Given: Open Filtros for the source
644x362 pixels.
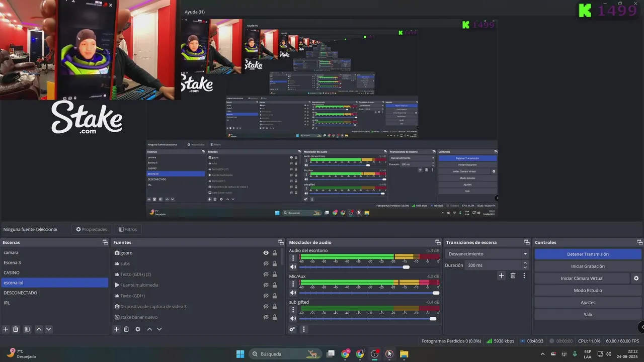Looking at the screenshot, I should click(128, 229).
